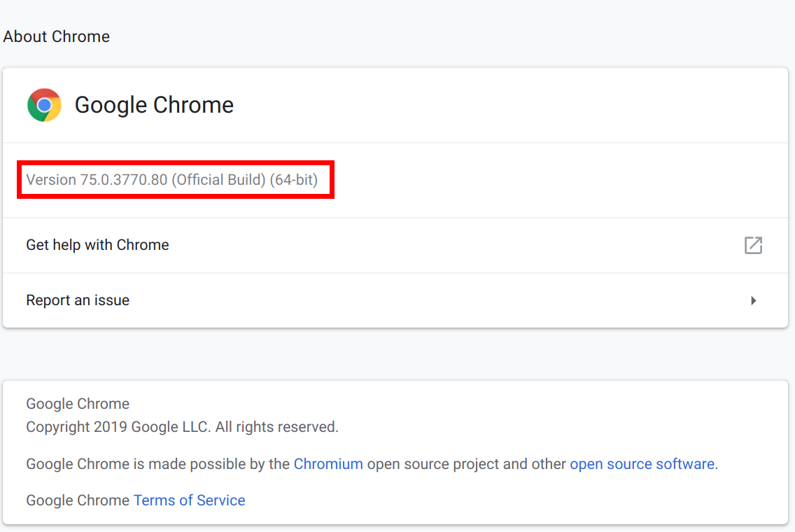This screenshot has height=532, width=795.
Task: Click the Google Chrome logo icon
Action: (x=45, y=105)
